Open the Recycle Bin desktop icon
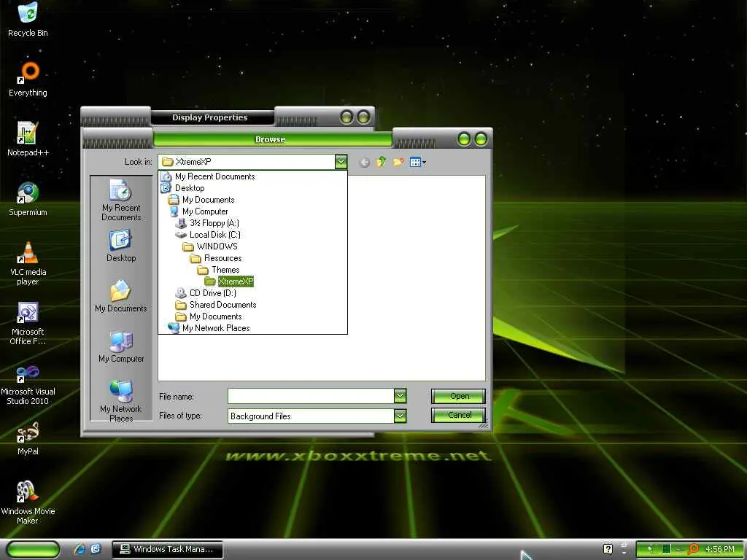Image resolution: width=747 pixels, height=560 pixels. [x=28, y=19]
